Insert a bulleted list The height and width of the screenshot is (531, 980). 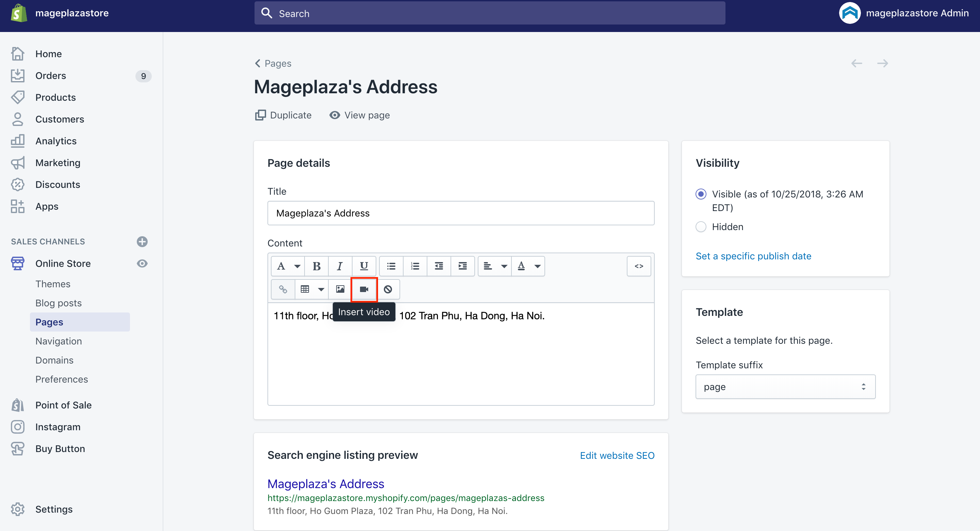(x=391, y=266)
